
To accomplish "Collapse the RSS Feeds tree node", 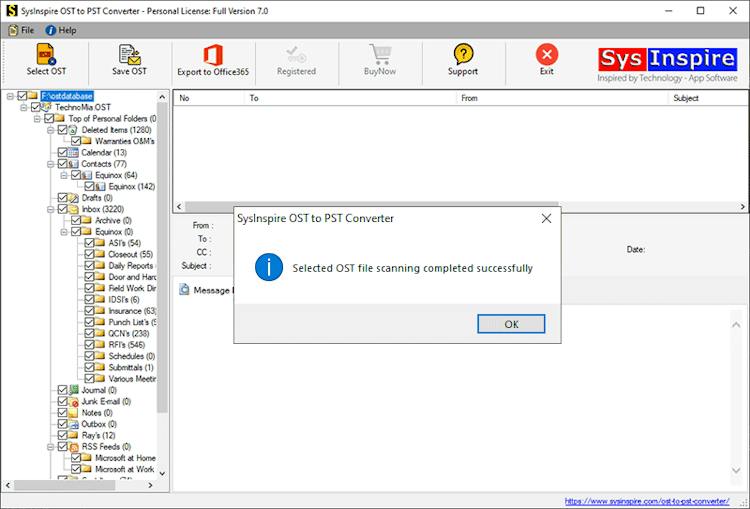I will click(51, 447).
